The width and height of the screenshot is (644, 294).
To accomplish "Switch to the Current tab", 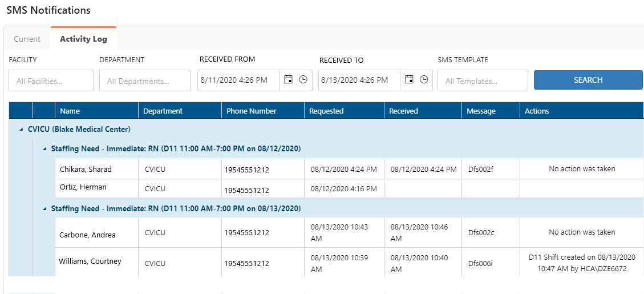I will coord(27,39).
